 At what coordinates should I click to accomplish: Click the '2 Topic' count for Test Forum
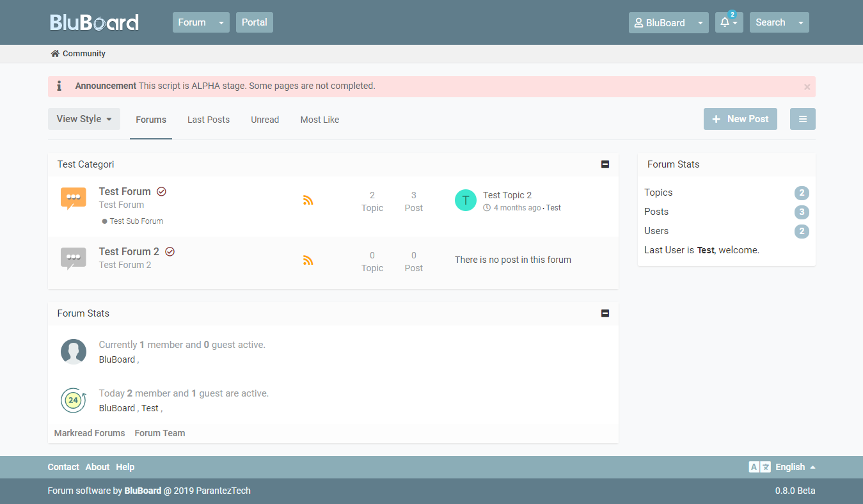click(372, 201)
